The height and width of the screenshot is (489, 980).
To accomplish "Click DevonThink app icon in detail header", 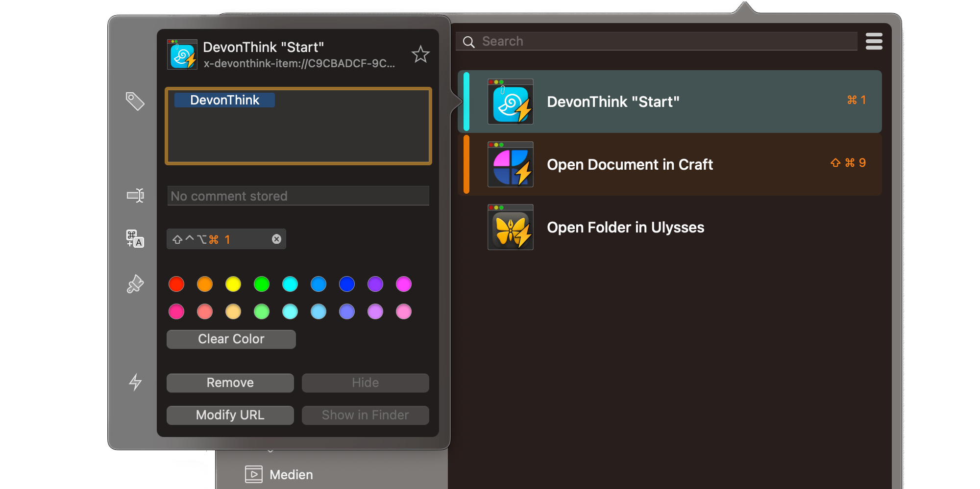I will click(182, 54).
